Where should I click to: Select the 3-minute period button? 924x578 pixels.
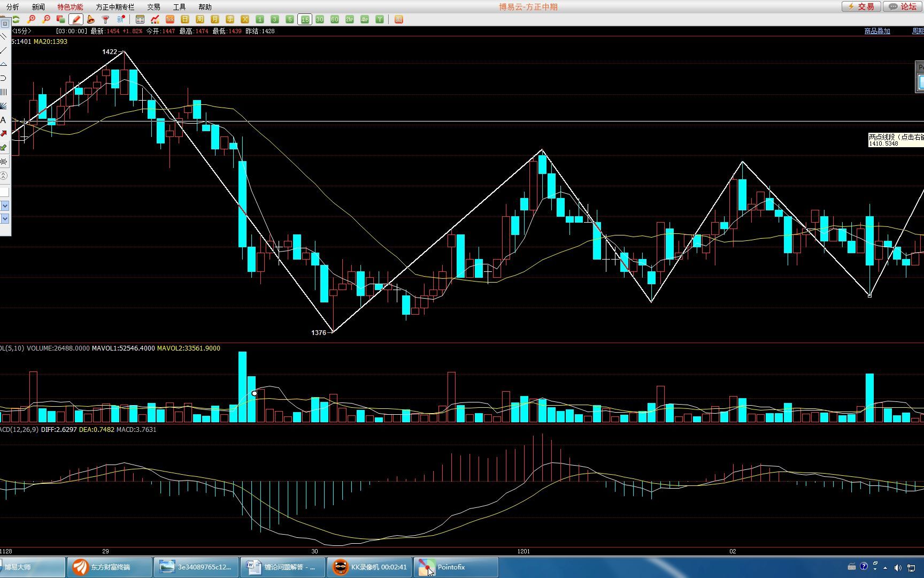[x=275, y=19]
